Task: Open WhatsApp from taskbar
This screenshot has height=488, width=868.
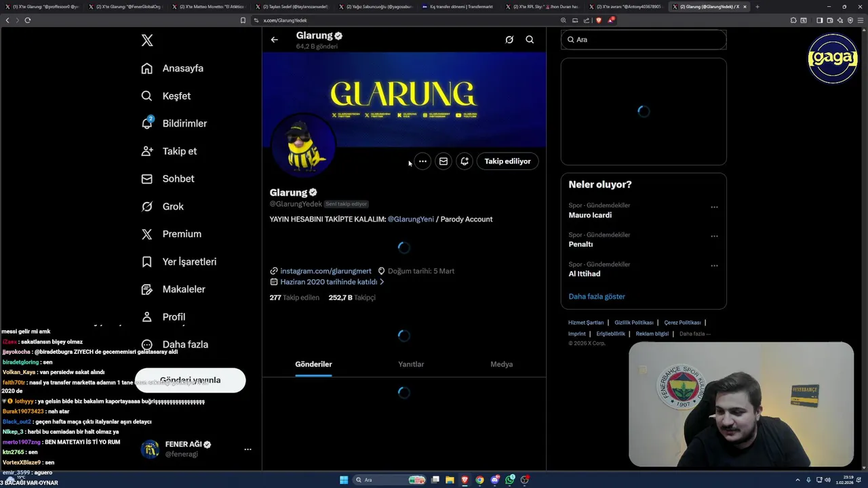Action: (510, 480)
